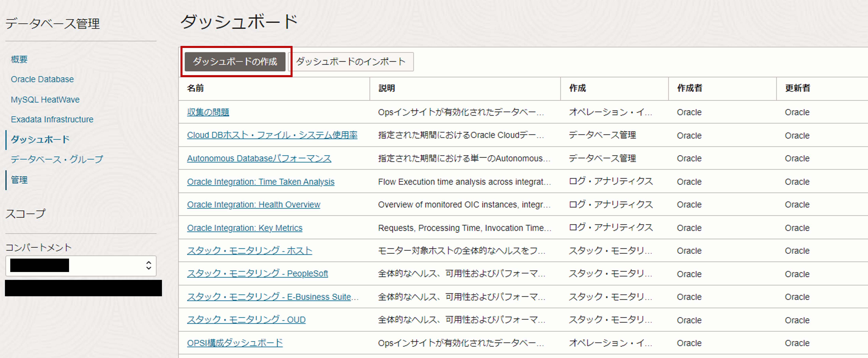868x358 pixels.
Task: Open Oracle Database in the sidebar
Action: pos(42,79)
